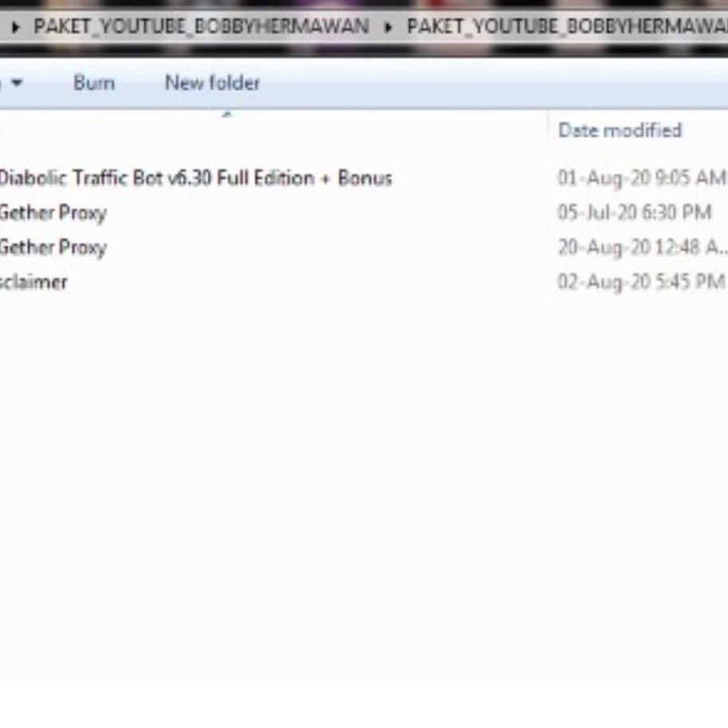This screenshot has width=728, height=728.
Task: Click date 01-Aug-20 9:05 AM
Action: coord(642,179)
